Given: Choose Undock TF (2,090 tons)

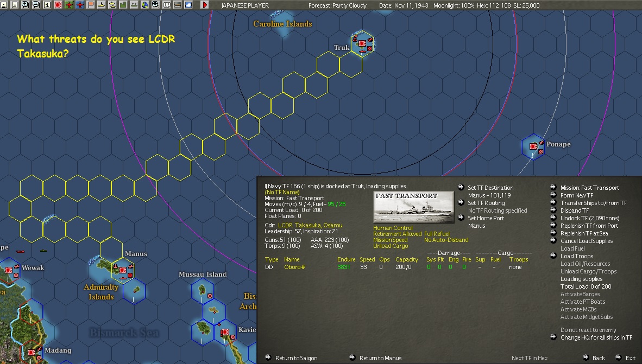Looking at the screenshot, I should click(x=590, y=218).
